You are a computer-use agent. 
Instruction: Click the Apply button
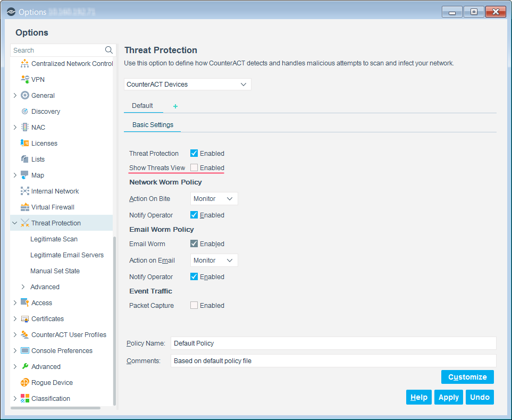pos(448,397)
